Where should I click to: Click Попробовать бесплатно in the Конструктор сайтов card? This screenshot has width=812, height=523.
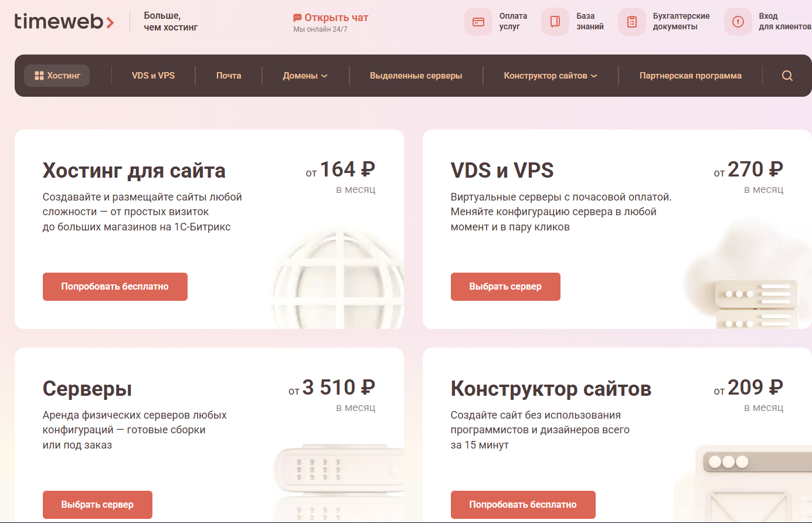[x=523, y=505]
